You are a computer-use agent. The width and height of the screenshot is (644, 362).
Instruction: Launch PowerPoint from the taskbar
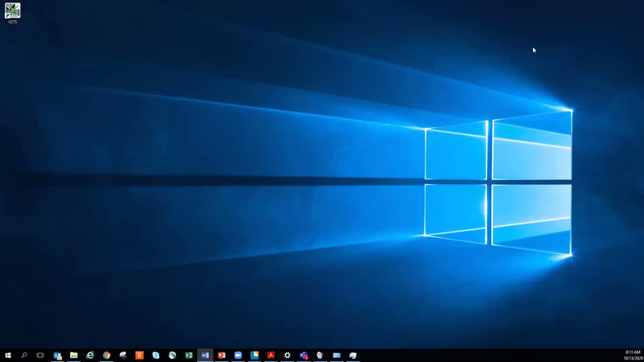coord(221,356)
